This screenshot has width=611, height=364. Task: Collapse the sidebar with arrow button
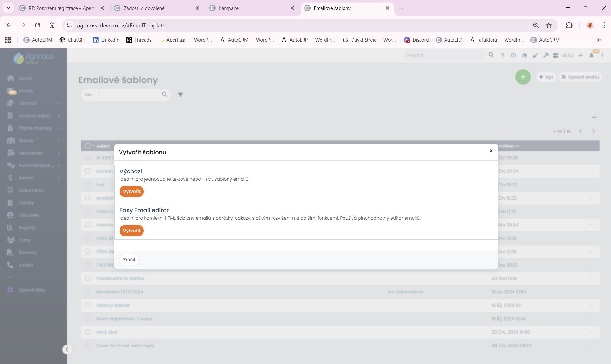pyautogui.click(x=67, y=350)
